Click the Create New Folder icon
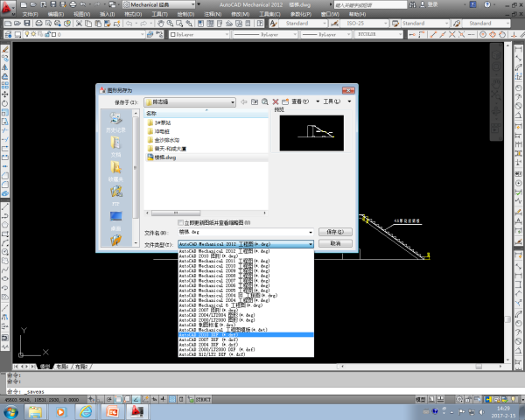Image resolution: width=525 pixels, height=420 pixels. [x=285, y=101]
